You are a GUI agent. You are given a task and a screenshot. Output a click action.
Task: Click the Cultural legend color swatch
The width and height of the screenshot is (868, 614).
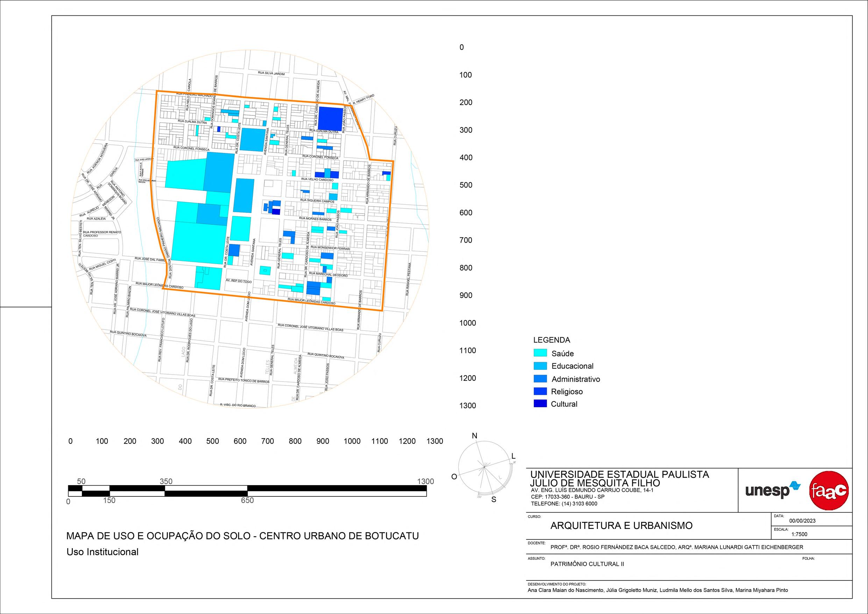click(x=540, y=404)
